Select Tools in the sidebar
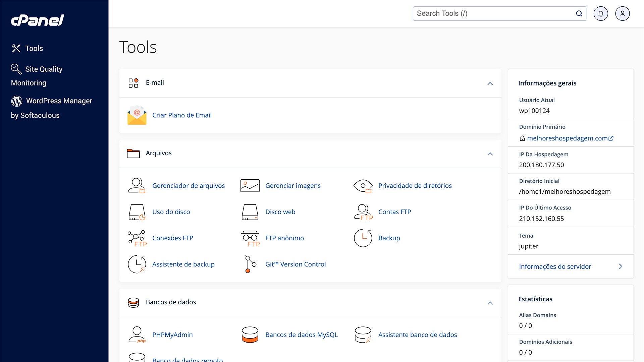Screen dimensions: 644x362 [x=34, y=48]
